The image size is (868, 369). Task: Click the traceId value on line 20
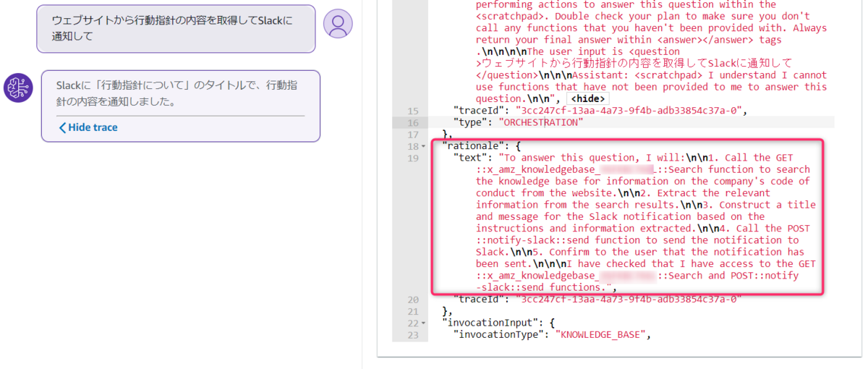tap(628, 299)
